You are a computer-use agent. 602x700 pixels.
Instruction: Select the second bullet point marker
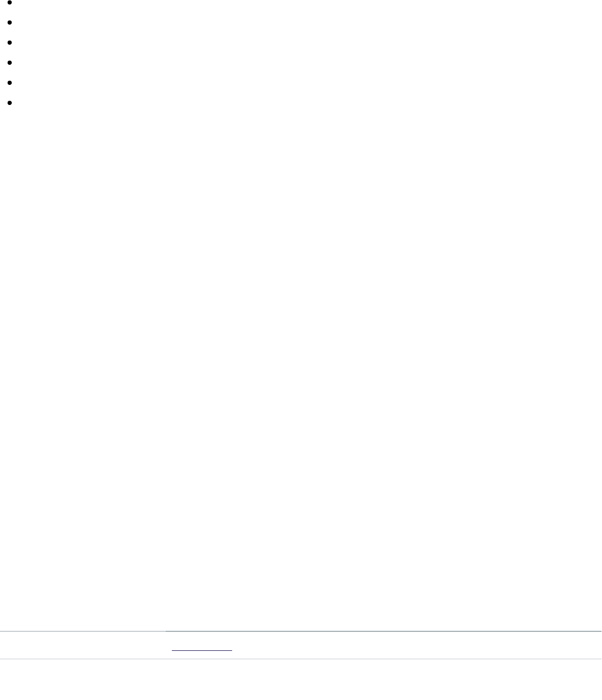(11, 23)
